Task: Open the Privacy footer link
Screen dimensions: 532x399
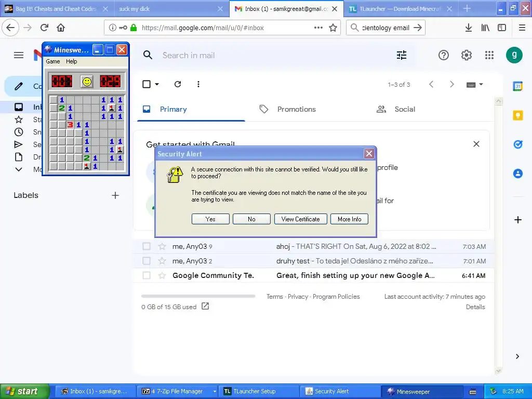Action: [x=298, y=297]
